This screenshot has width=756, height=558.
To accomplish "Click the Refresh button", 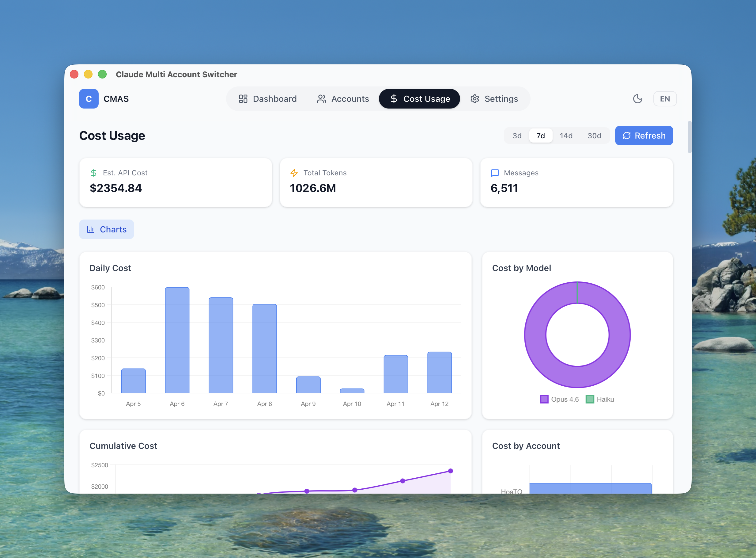I will point(644,136).
